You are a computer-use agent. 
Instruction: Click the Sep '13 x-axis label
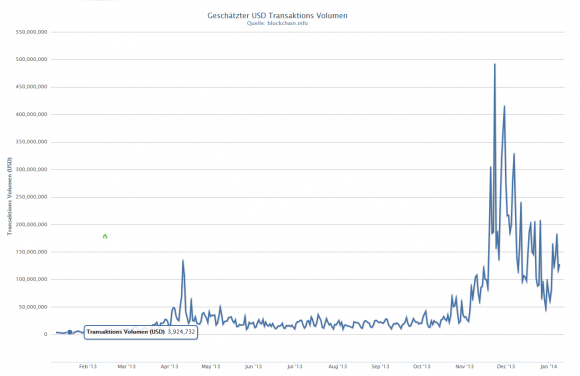click(x=381, y=366)
